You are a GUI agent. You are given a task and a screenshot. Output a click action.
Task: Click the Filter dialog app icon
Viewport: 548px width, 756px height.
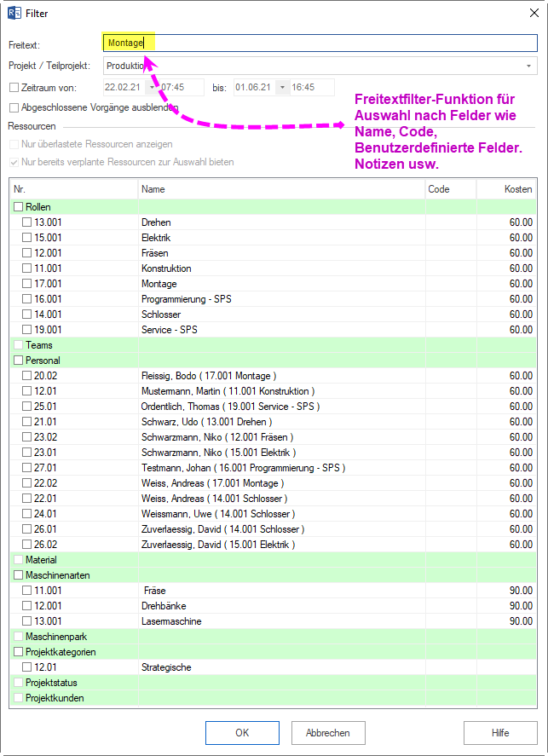pyautogui.click(x=14, y=14)
